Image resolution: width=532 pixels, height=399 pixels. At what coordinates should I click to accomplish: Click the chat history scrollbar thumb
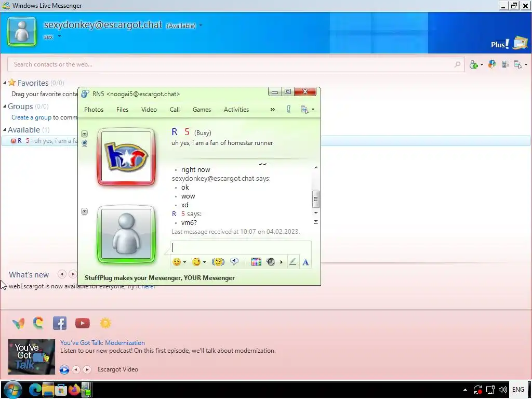[316, 199]
